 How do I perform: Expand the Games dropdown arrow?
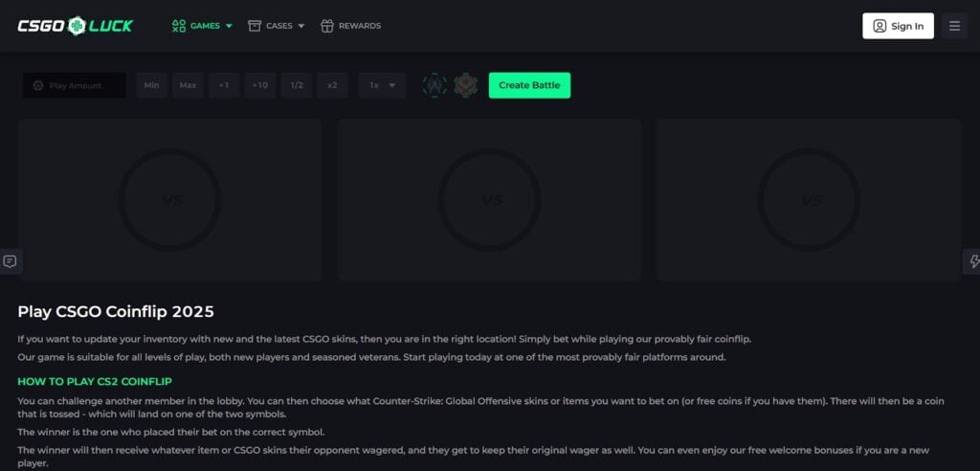point(229,26)
